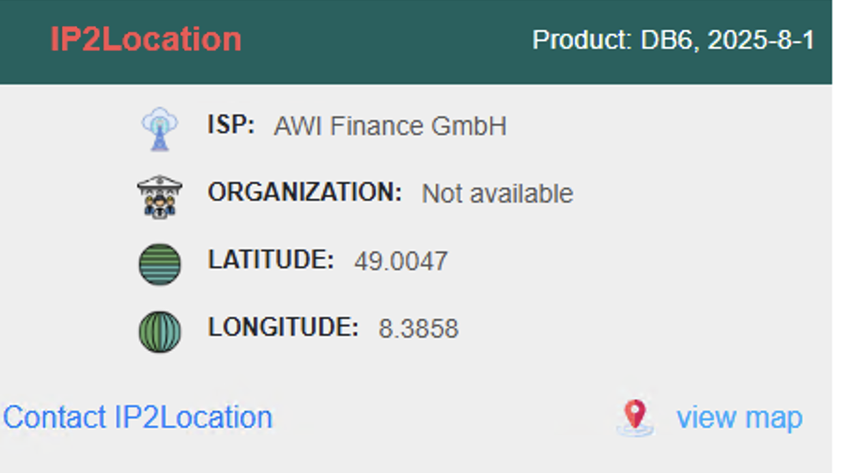Select the latitude value 49.0047
The image size is (868, 473).
point(401,261)
